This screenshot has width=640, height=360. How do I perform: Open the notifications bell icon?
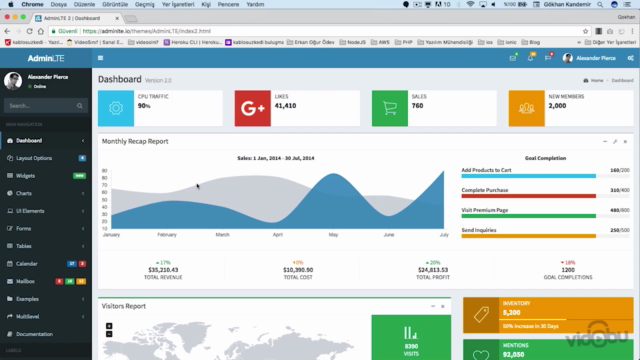[x=530, y=58]
